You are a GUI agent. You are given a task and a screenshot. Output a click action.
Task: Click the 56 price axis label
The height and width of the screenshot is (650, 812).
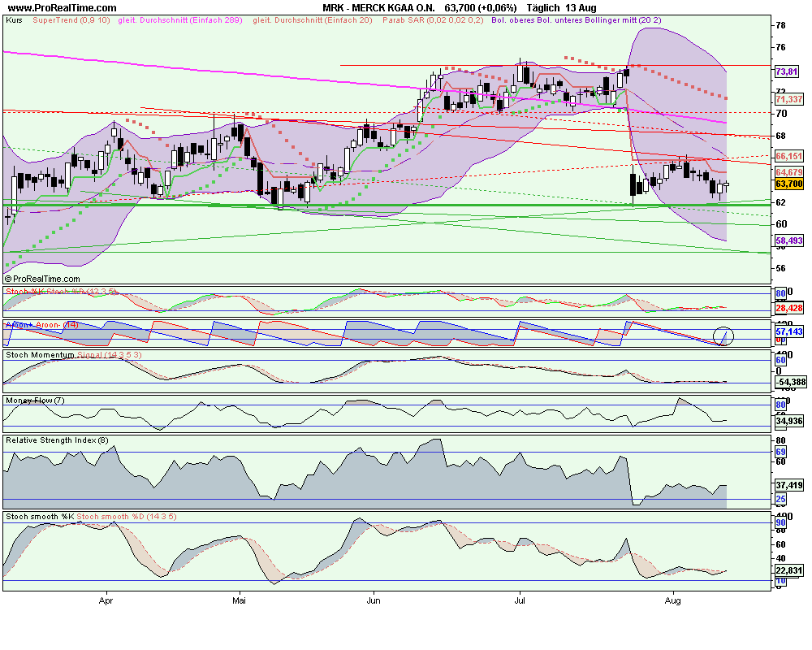click(780, 268)
